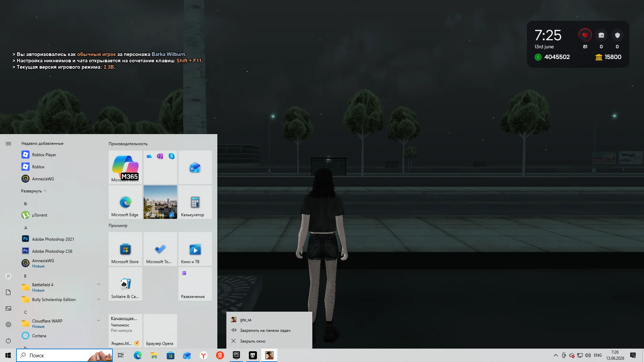Open Microsoft Store from the taskbar
This screenshot has width=644, height=362.
tap(170, 355)
